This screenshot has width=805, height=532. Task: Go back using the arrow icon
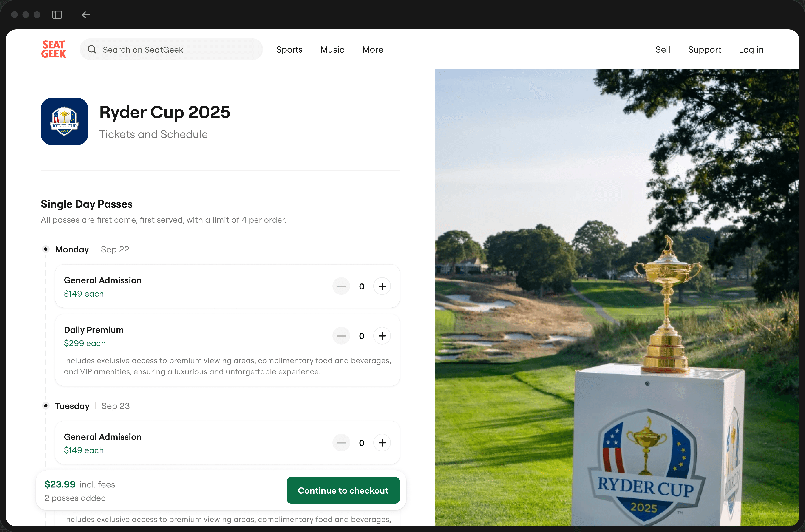86,15
